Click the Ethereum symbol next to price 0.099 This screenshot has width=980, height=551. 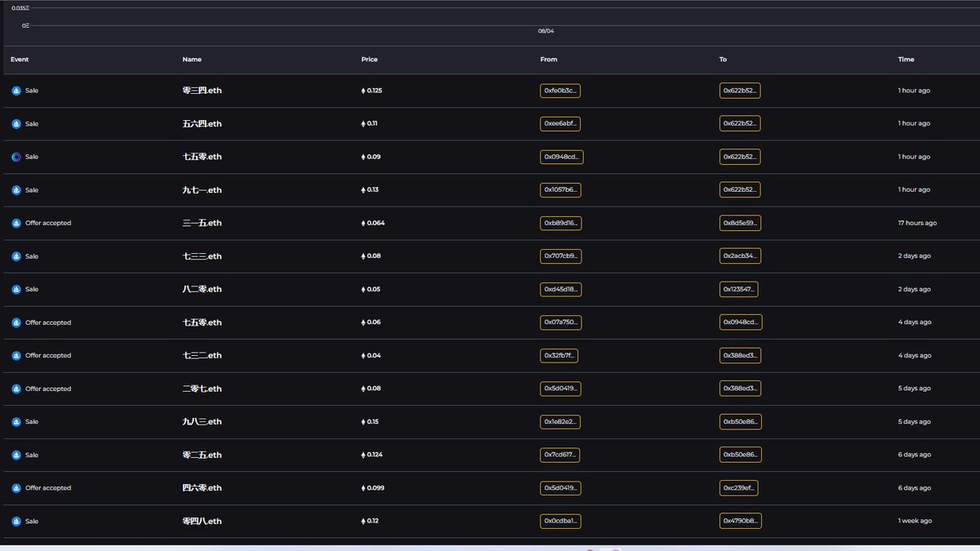click(363, 488)
